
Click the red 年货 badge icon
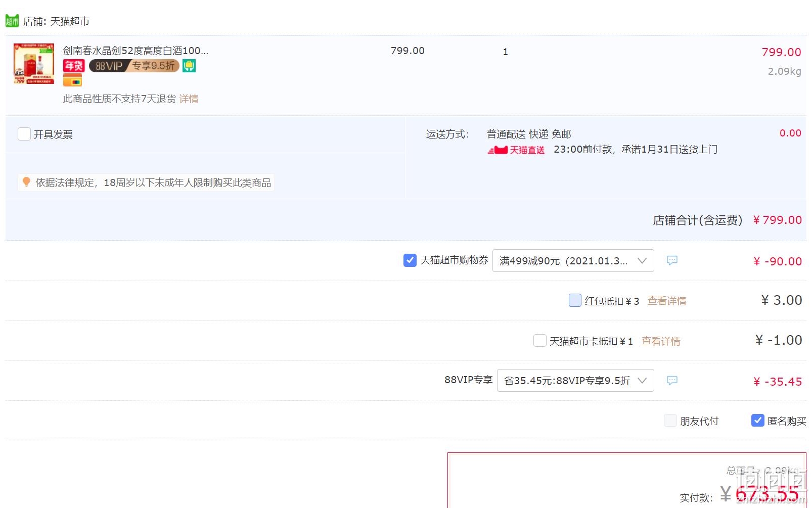[74, 66]
